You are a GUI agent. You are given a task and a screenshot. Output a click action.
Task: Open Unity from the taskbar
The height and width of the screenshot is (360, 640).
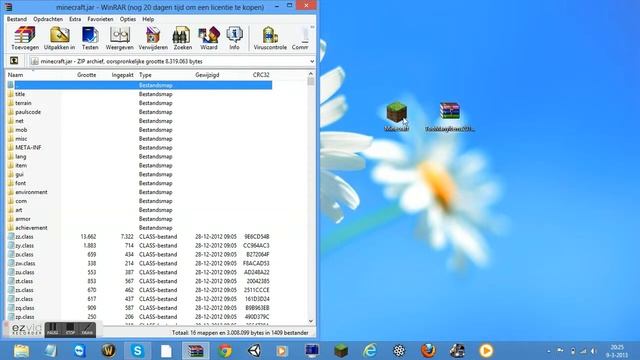coord(254,351)
